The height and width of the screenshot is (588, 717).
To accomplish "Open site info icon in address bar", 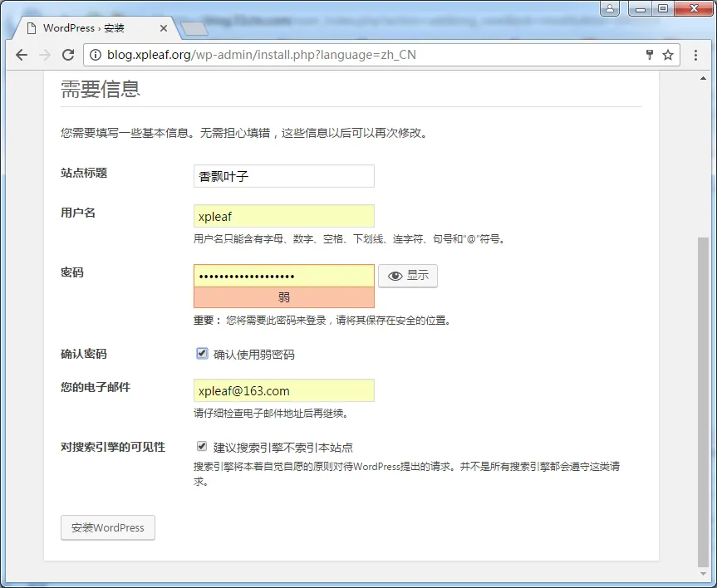I will [95, 55].
